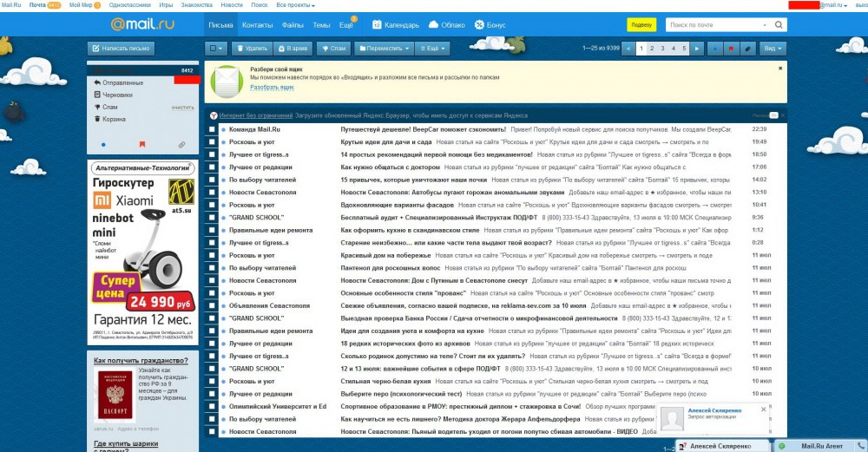The image size is (868, 452).
Task: Open Контакты tab
Action: (258, 25)
